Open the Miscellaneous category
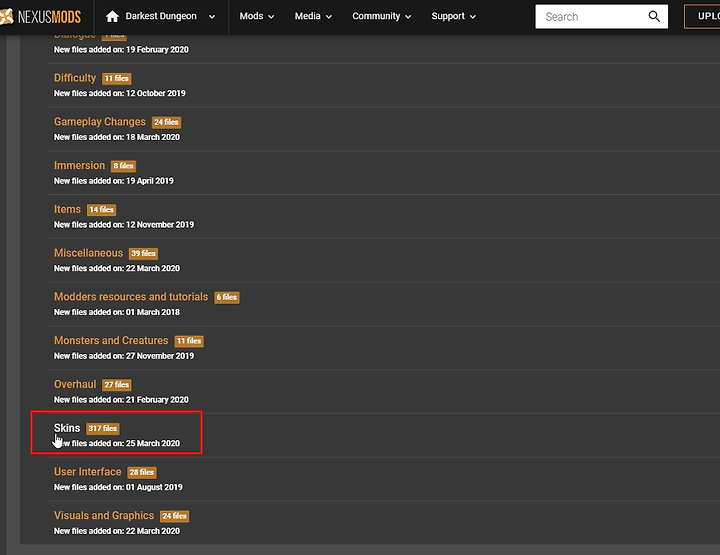The height and width of the screenshot is (555, 720). [x=88, y=253]
